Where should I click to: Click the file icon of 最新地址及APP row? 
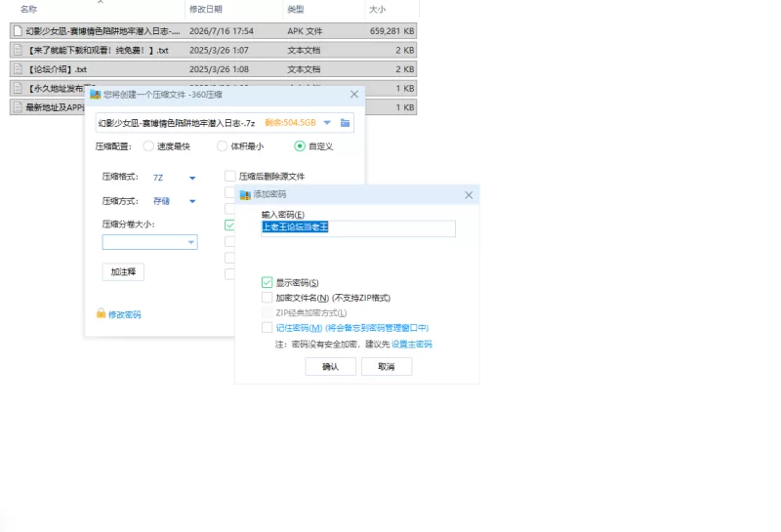[18, 107]
